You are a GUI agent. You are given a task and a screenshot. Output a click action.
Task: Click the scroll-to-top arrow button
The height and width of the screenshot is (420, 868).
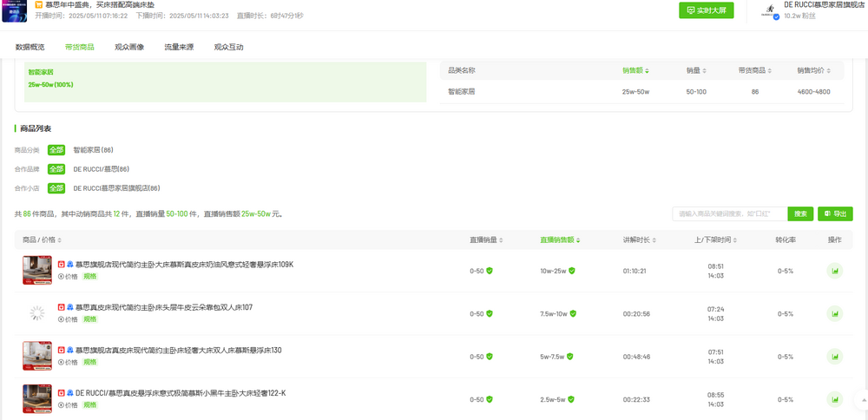click(863, 399)
